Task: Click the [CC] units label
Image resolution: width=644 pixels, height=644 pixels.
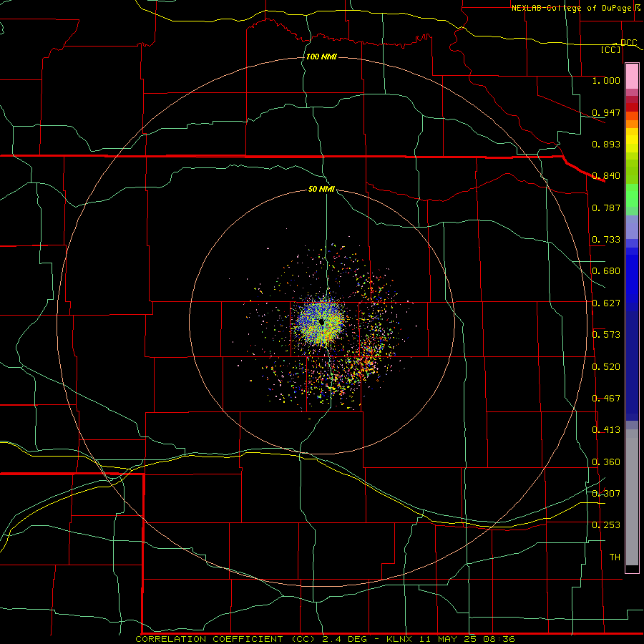Action: click(611, 50)
